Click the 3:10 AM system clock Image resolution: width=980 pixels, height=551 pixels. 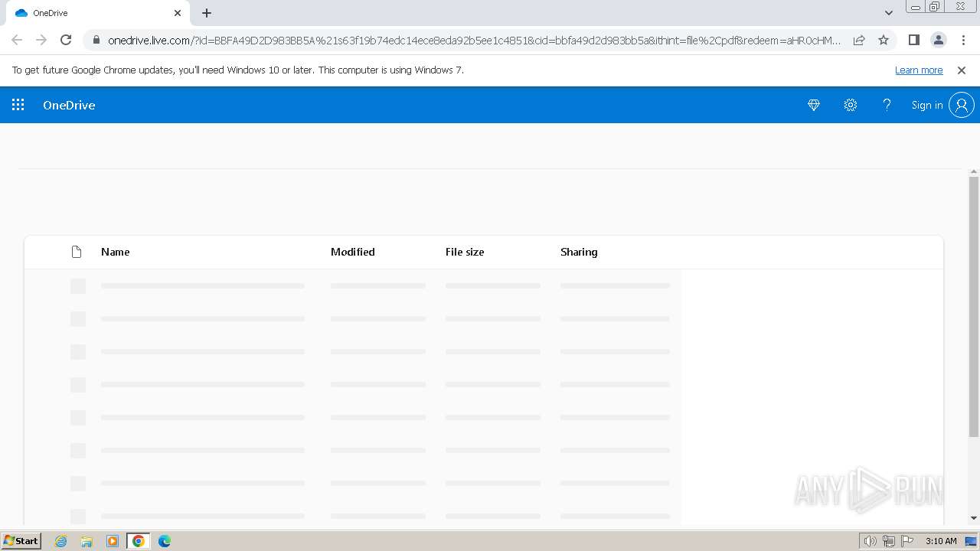tap(941, 541)
